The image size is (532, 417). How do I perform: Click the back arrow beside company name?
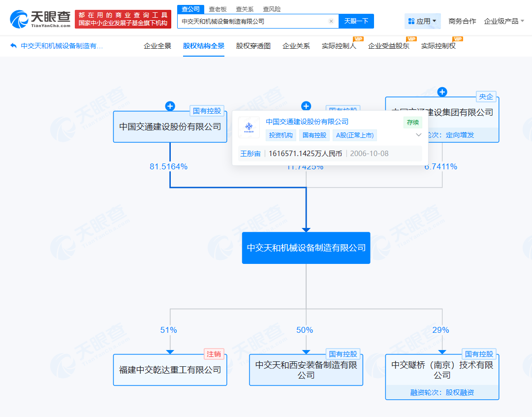click(x=14, y=45)
